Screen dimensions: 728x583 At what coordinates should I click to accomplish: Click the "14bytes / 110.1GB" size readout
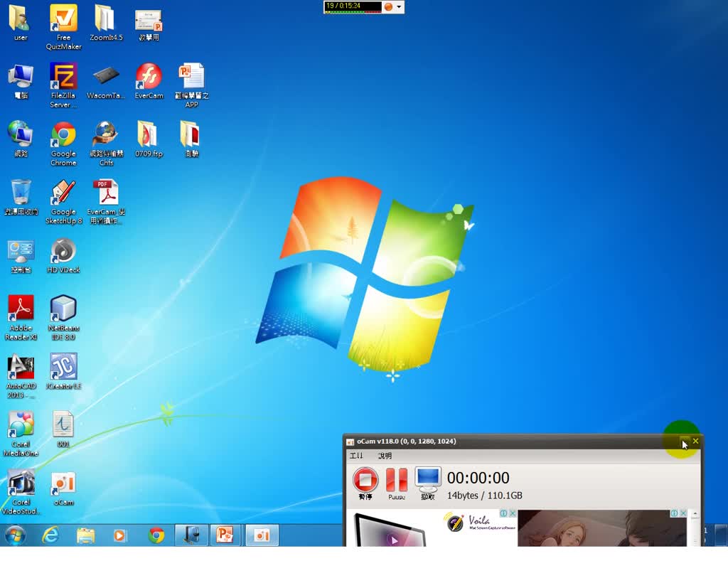[x=485, y=496]
